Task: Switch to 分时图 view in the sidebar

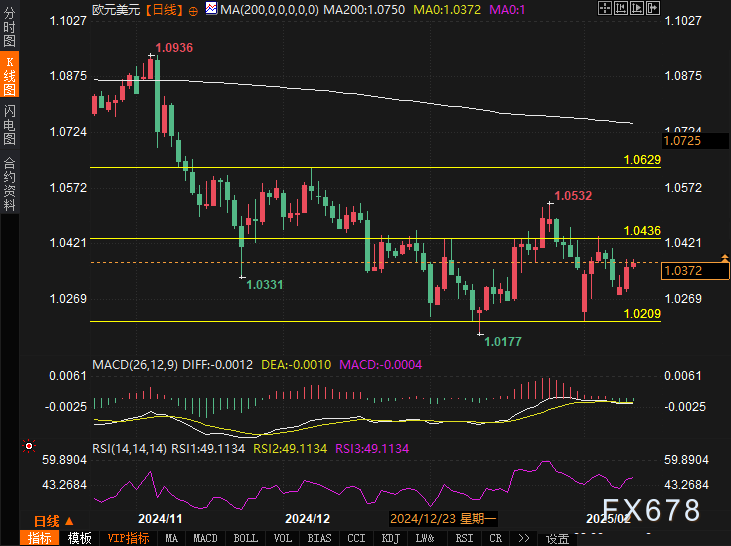Action: (x=9, y=30)
